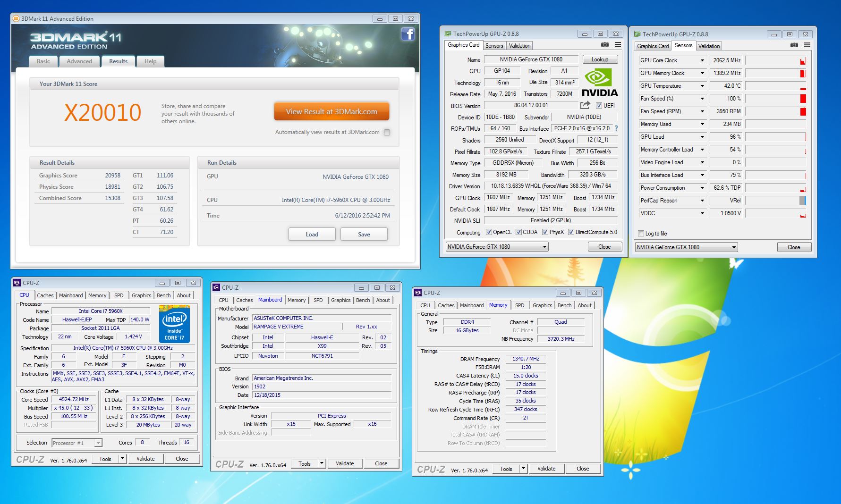Image resolution: width=841 pixels, height=504 pixels.
Task: Click the CPU-Z CPU window title icon
Action: tap(17, 283)
